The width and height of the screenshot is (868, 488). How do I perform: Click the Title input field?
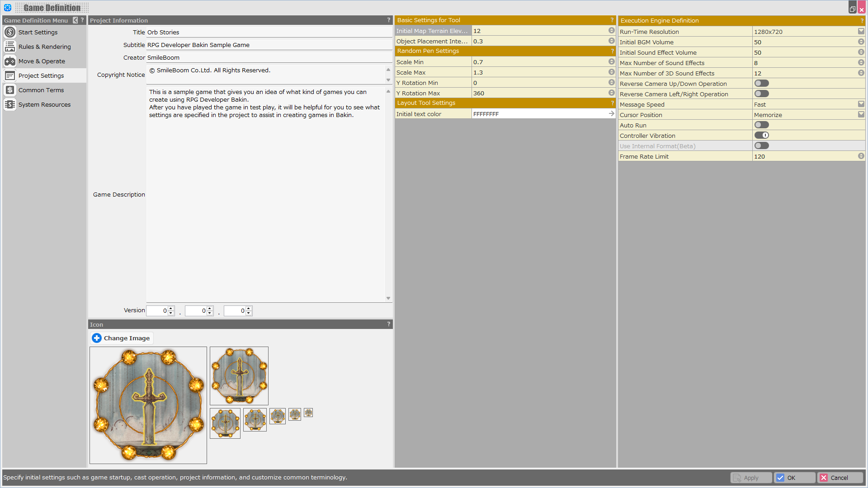coord(269,32)
